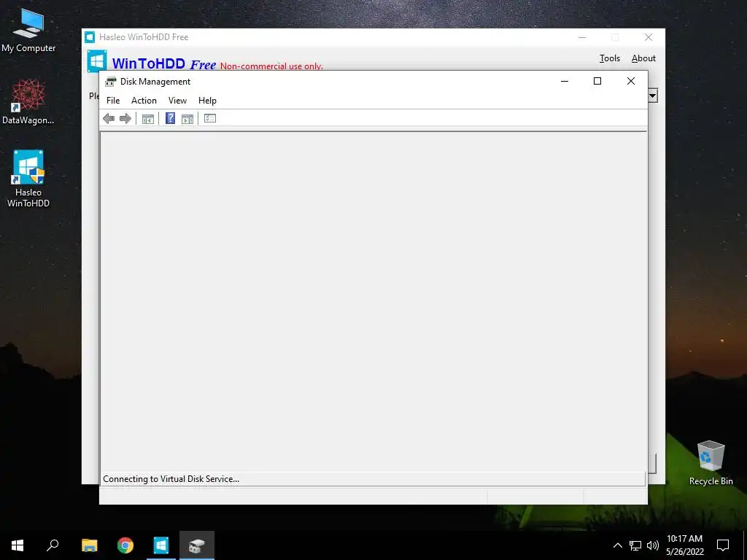The image size is (747, 560).
Task: Open the View menu in Disk Management
Action: point(177,101)
